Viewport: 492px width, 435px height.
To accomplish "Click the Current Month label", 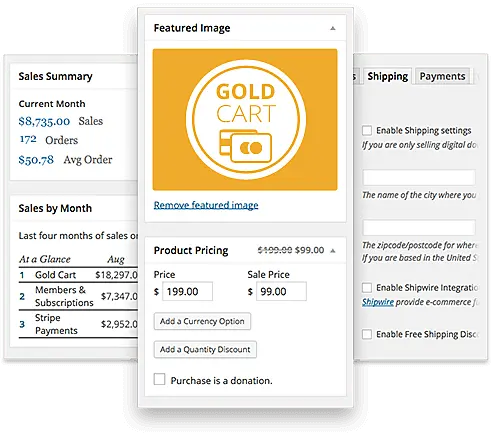I will click(x=52, y=104).
